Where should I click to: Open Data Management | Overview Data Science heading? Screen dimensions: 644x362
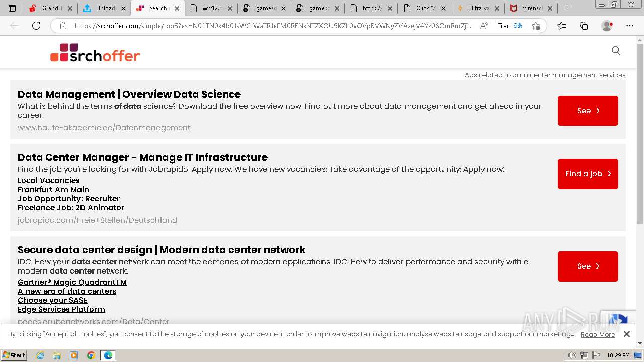pos(129,94)
